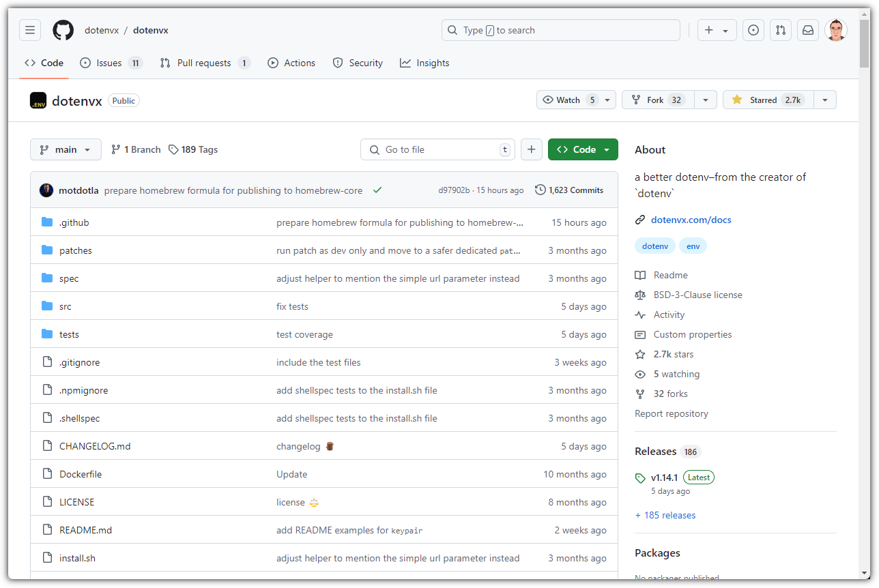879x588 pixels.
Task: View 1 Branch link
Action: 136,149
